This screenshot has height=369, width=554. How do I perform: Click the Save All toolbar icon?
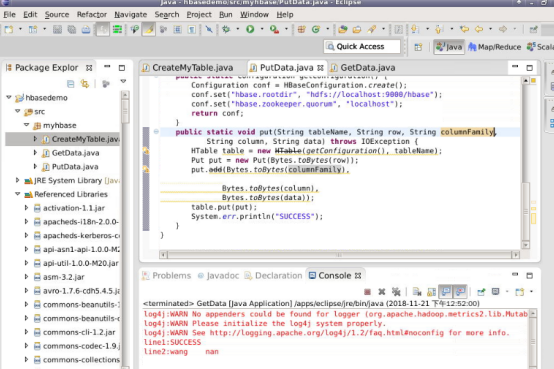(x=72, y=29)
